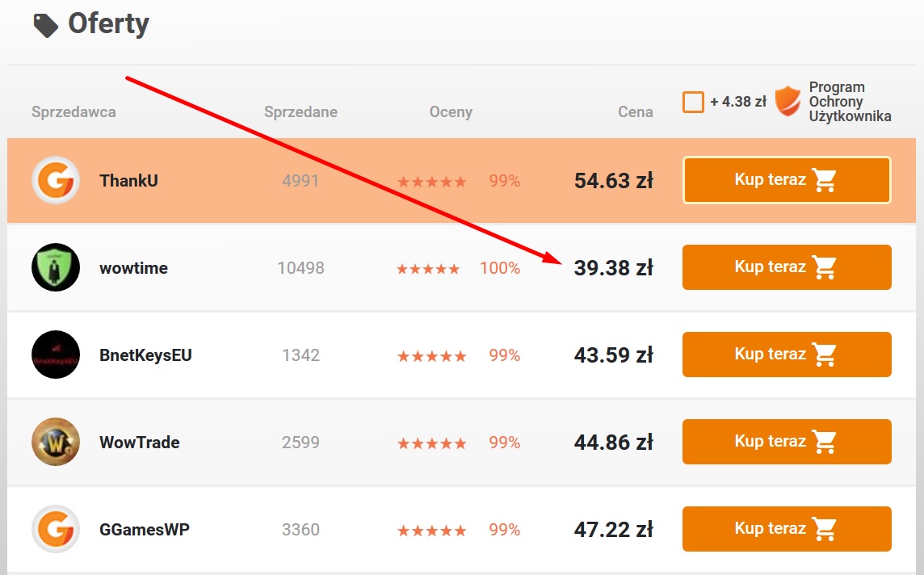
Task: Click the ThankU seller avatar
Action: tap(56, 180)
